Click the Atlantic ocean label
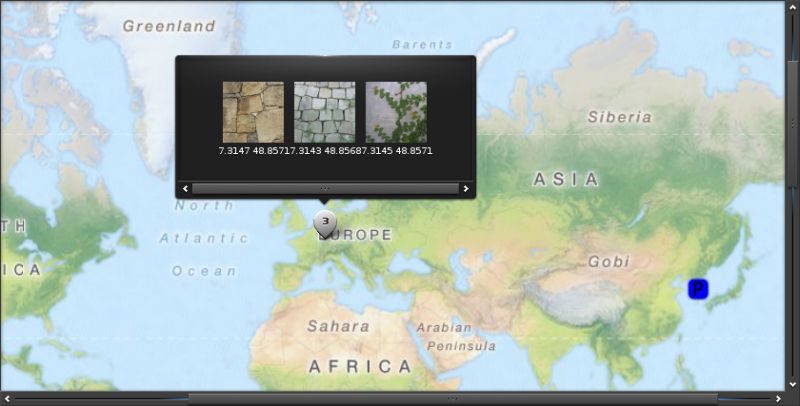Screen dimensions: 800x406 204,238
